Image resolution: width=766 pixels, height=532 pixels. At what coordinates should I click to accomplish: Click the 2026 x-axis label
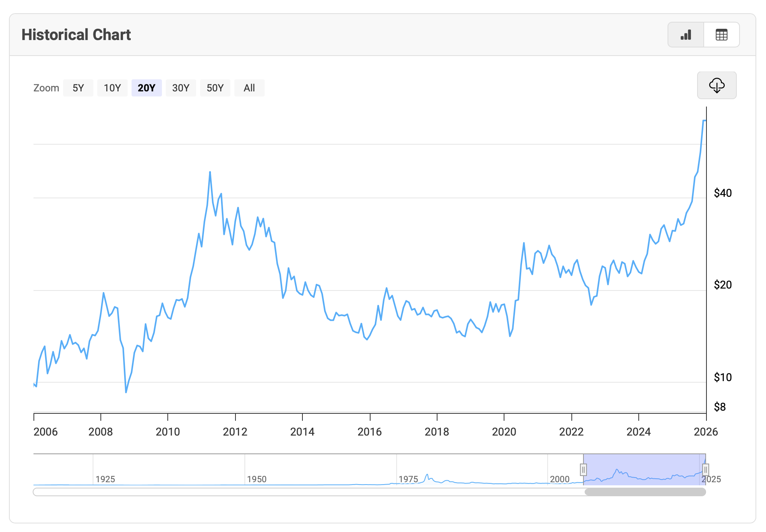point(706,432)
